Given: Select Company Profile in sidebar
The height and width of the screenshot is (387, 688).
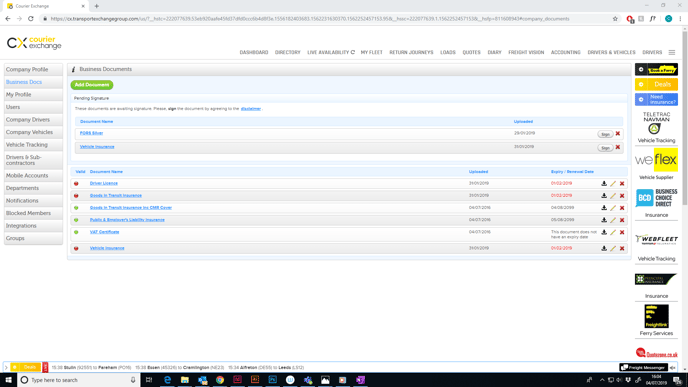Looking at the screenshot, I should pyautogui.click(x=33, y=69).
